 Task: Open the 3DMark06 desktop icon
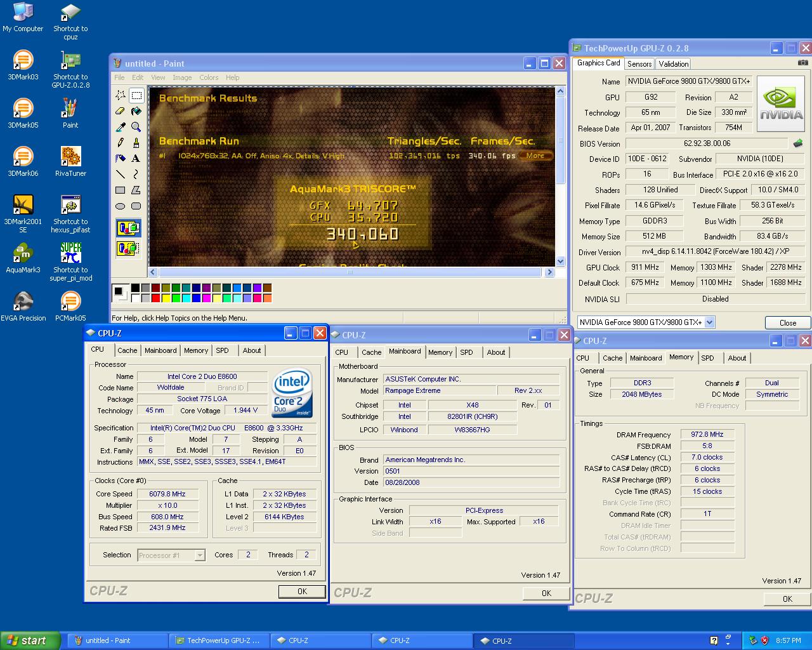point(23,161)
